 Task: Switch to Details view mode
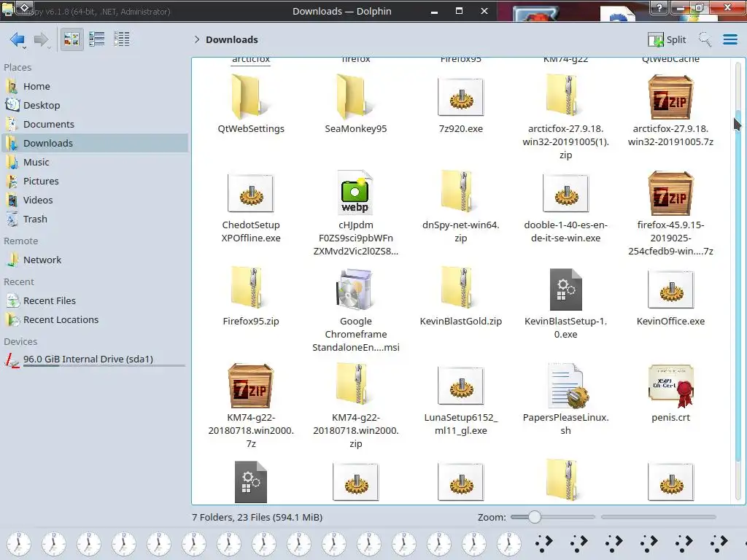pyautogui.click(x=122, y=39)
